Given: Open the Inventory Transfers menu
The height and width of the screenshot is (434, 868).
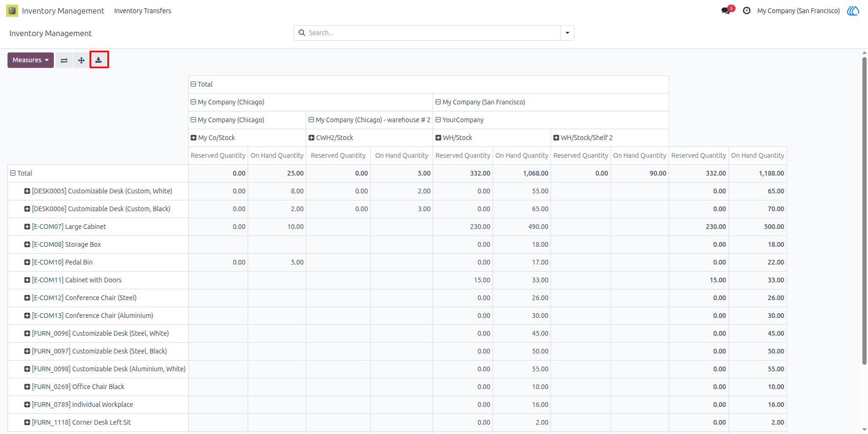Looking at the screenshot, I should tap(143, 11).
